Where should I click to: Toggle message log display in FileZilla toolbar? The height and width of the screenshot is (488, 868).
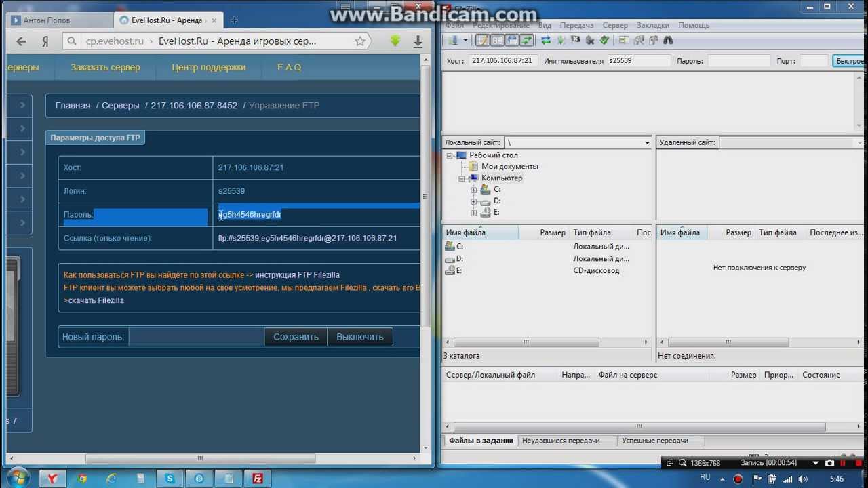click(x=482, y=40)
